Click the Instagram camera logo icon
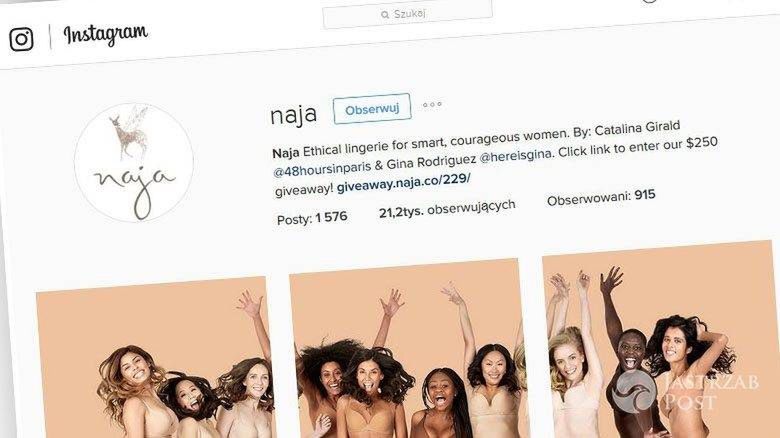Image resolution: width=780 pixels, height=438 pixels. (x=21, y=39)
